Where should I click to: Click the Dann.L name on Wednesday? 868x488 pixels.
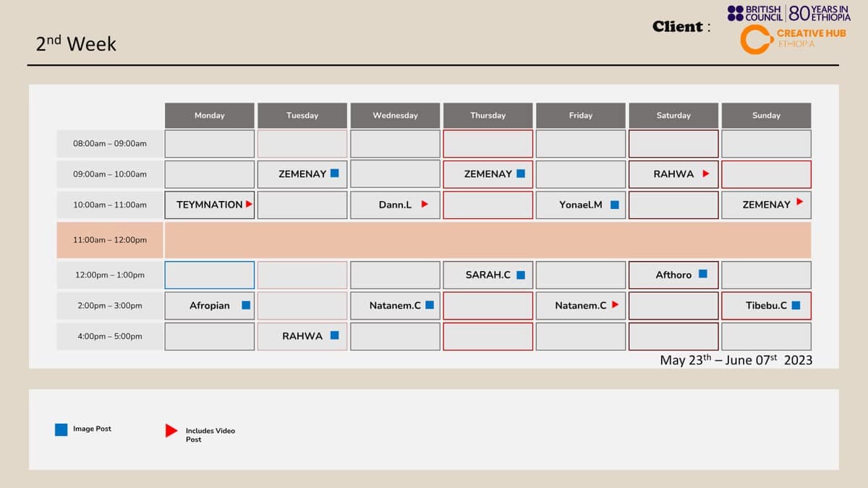[x=395, y=205]
